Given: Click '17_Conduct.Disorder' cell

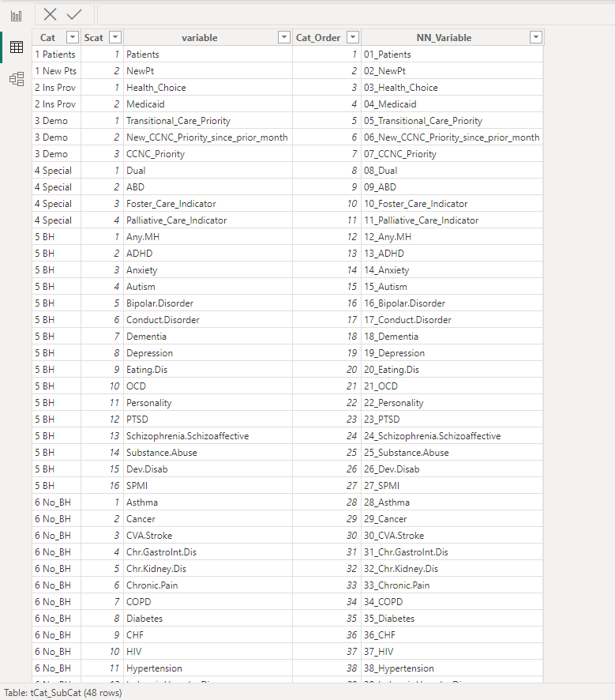Looking at the screenshot, I should click(452, 320).
